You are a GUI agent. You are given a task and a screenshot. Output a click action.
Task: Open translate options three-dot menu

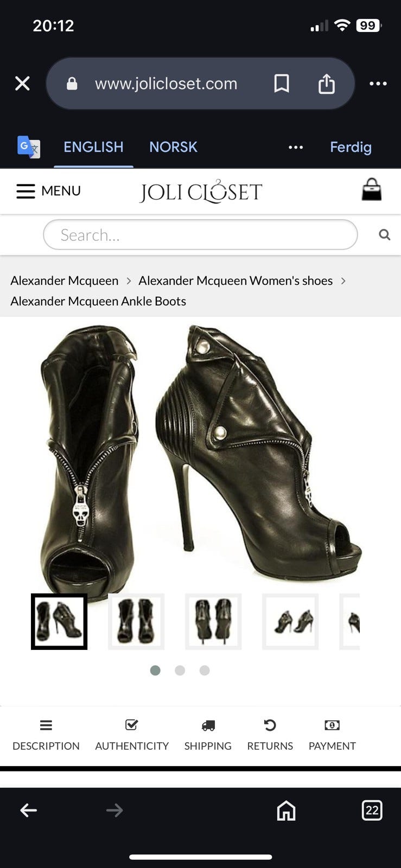296,147
